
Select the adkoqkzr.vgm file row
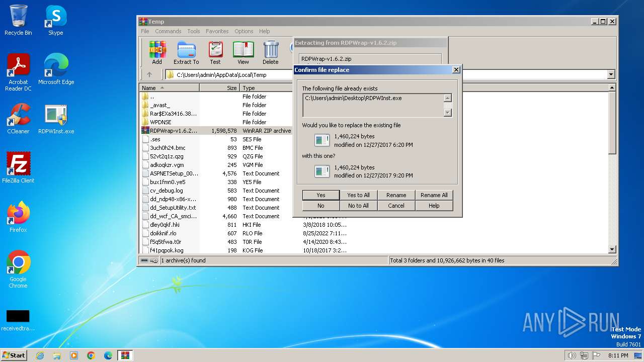coord(216,165)
